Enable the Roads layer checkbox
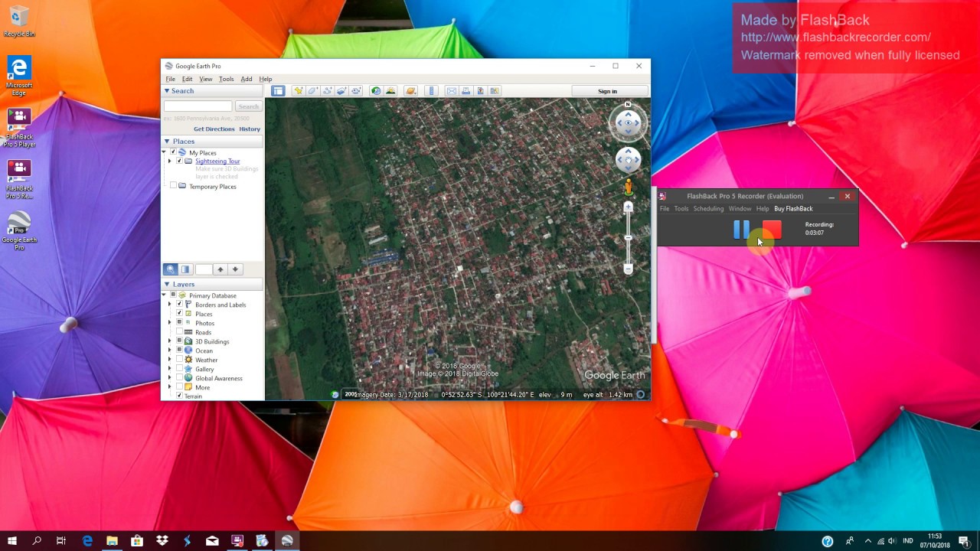 point(179,332)
